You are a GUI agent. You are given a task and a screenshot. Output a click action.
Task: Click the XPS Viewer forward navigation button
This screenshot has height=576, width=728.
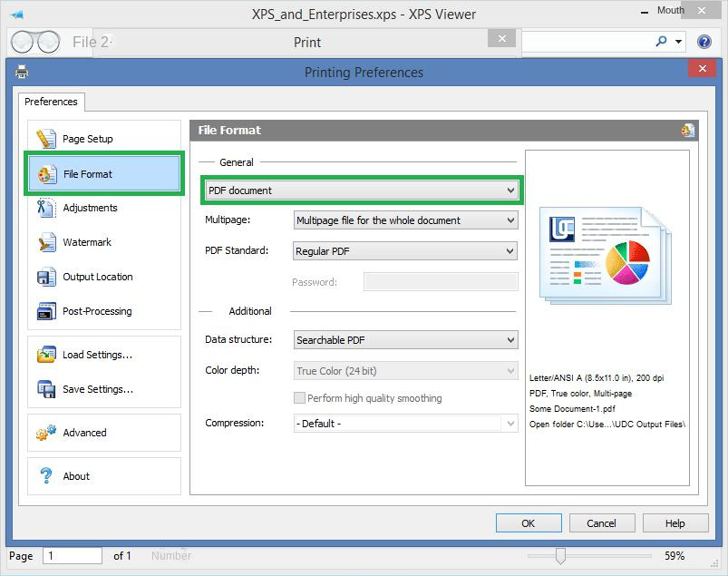[48, 42]
